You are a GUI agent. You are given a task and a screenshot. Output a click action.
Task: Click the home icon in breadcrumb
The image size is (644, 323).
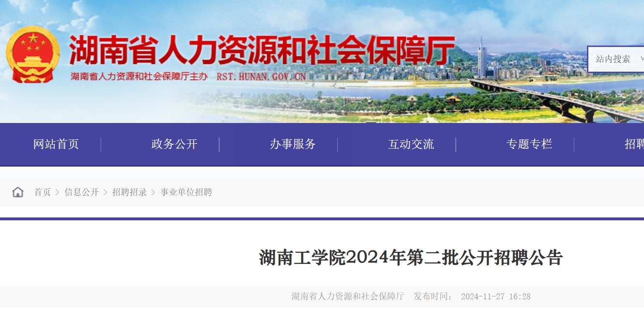(x=18, y=192)
